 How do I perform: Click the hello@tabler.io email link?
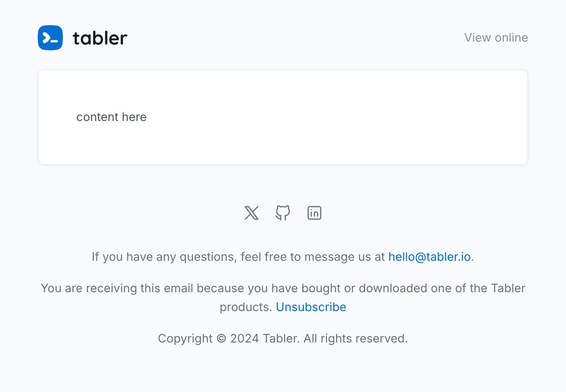[x=429, y=257]
